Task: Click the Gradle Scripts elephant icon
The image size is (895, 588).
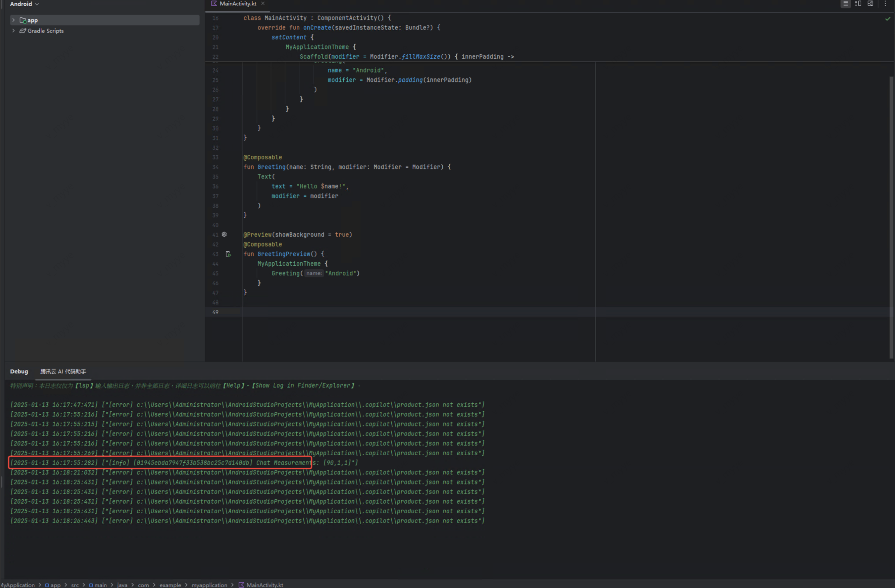Action: [23, 31]
